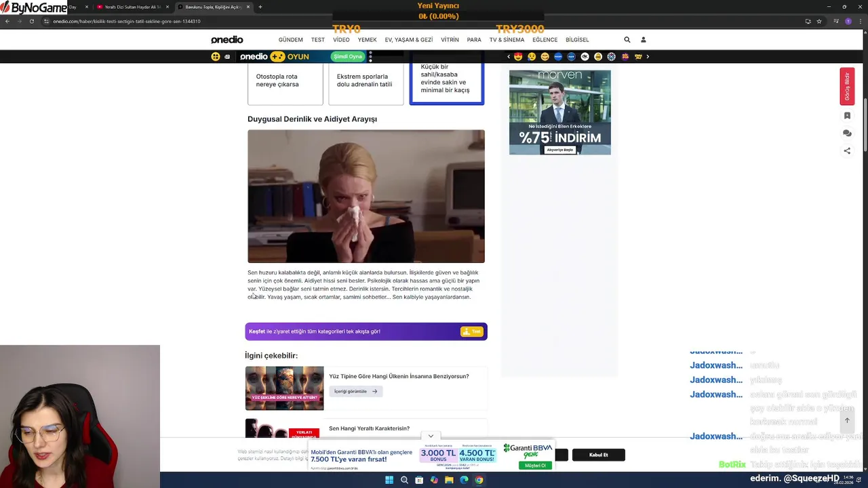Close the Yeraltı Dizi Sultan Haydar tab

point(167,7)
